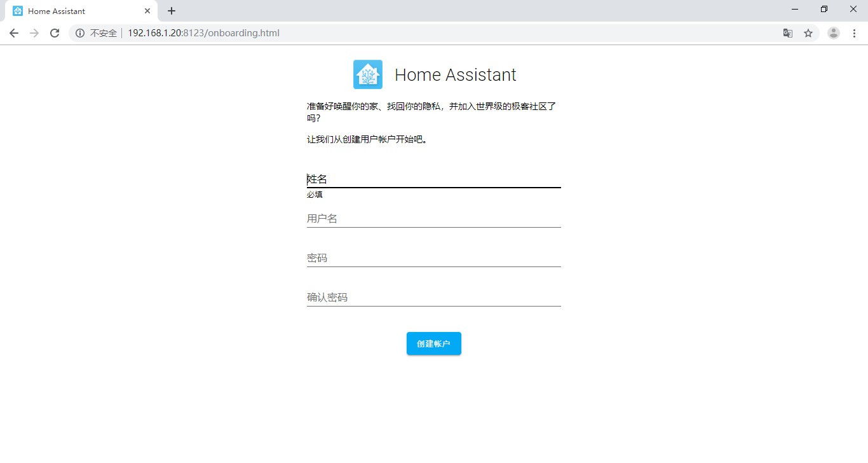This screenshot has height=463, width=868.
Task: Open a new tab with plus button
Action: click(x=172, y=11)
